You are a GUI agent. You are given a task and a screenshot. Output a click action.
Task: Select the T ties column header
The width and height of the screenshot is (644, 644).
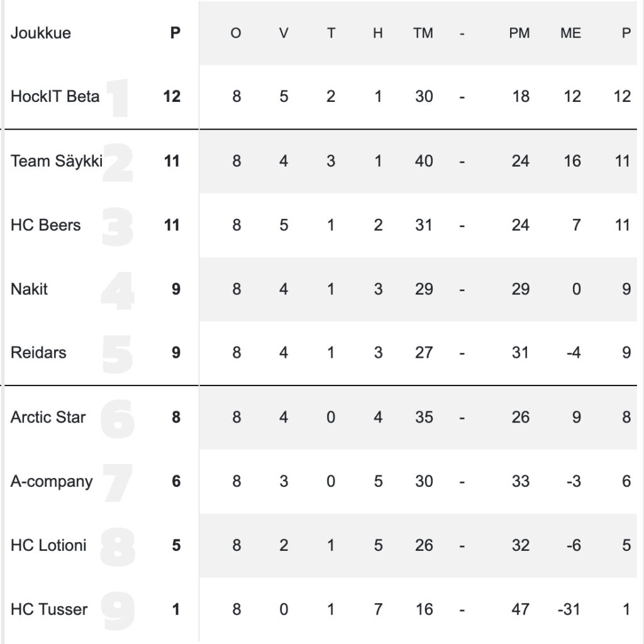pyautogui.click(x=331, y=33)
